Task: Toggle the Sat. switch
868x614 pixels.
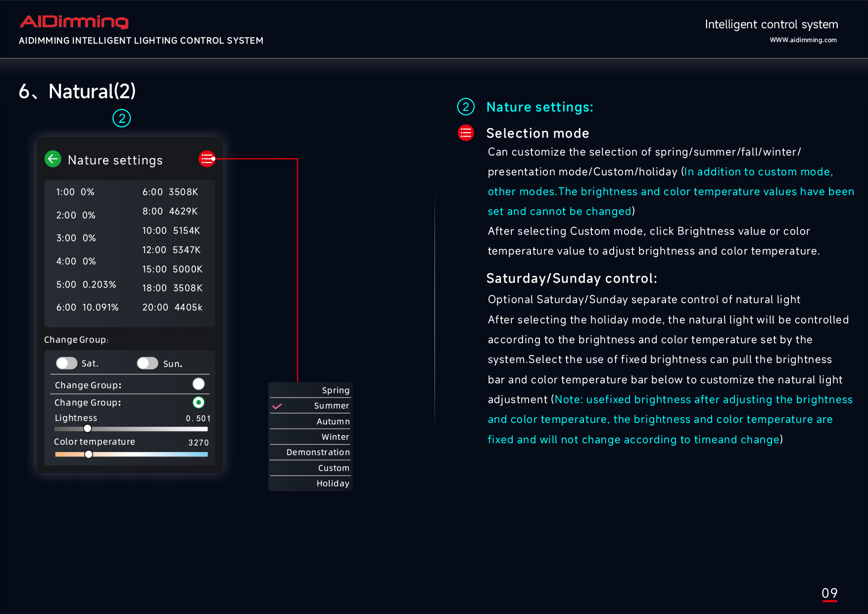Action: pyautogui.click(x=66, y=363)
